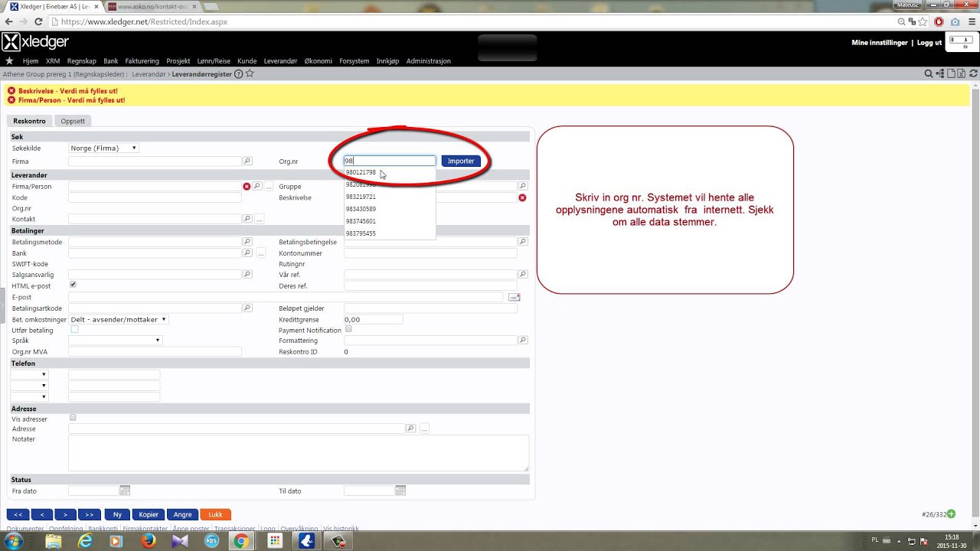
Task: Click the red error icon beside Beskrivelse
Action: (x=522, y=197)
